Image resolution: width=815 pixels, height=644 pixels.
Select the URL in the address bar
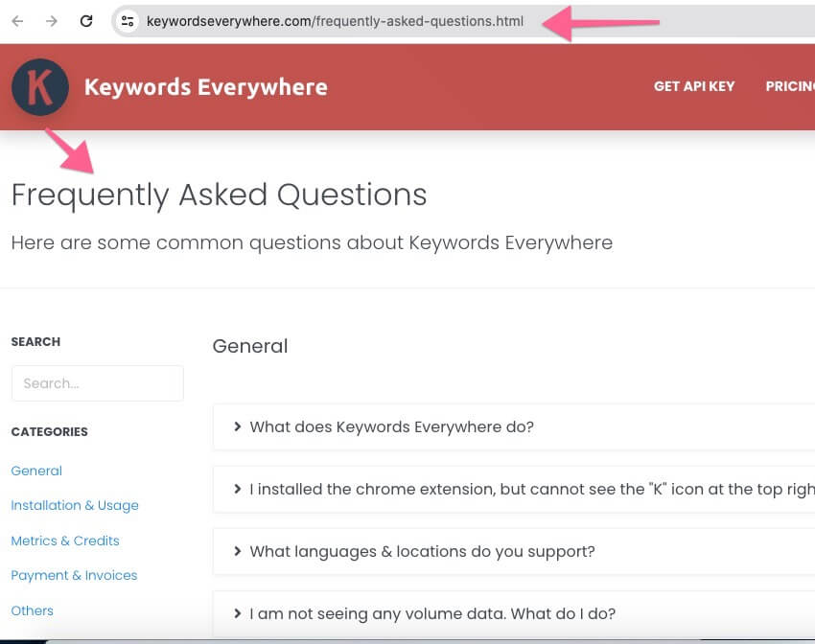pos(335,21)
